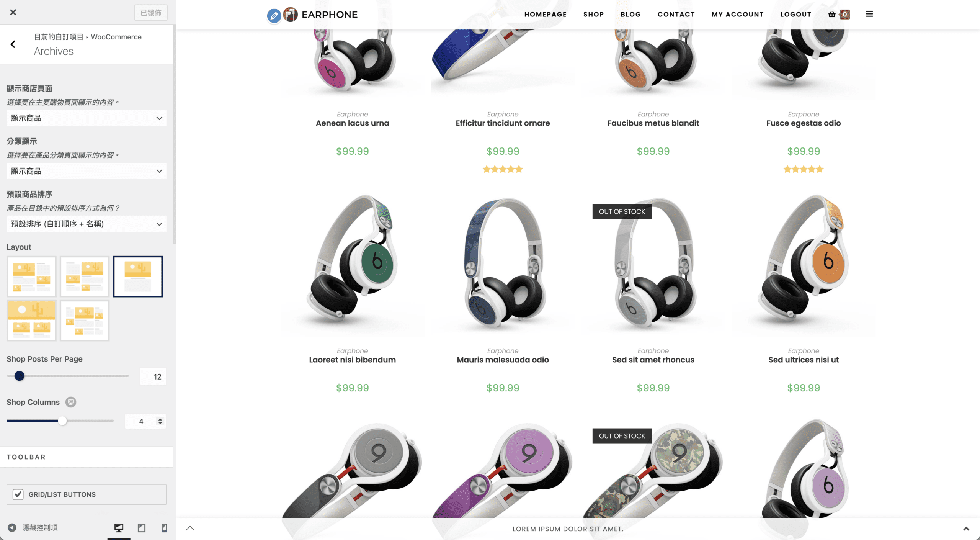
Task: Open the 顯示商店頁面 dropdown
Action: 87,118
